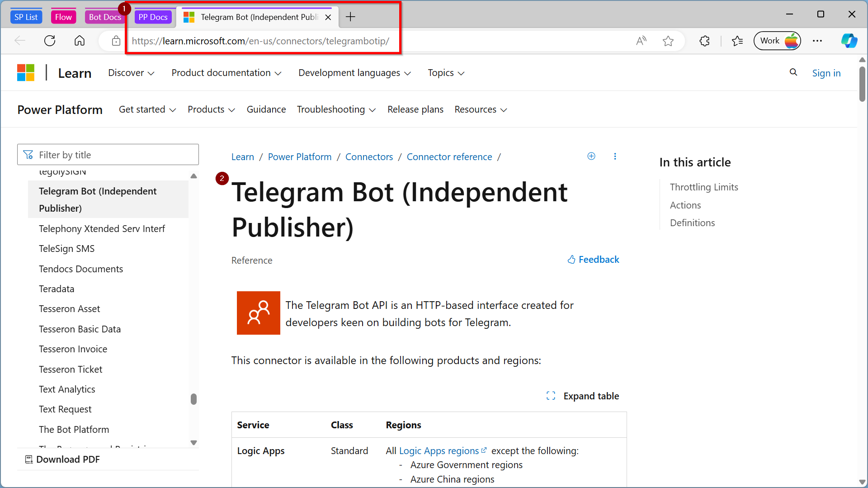Open More actions vertical dots near breadcrumb
This screenshot has width=868, height=488.
click(615, 156)
